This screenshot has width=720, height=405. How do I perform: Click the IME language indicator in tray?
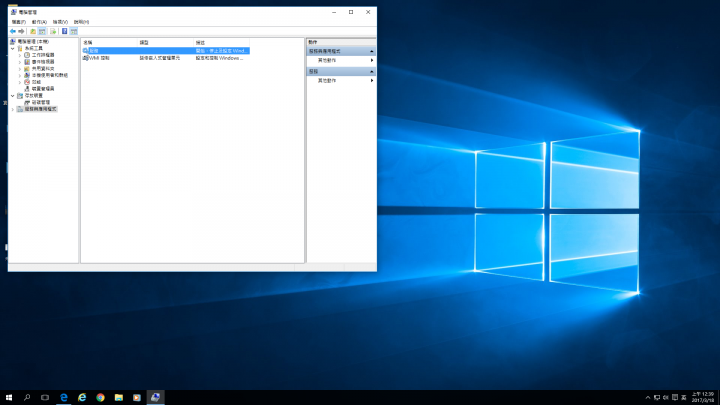[x=684, y=398]
